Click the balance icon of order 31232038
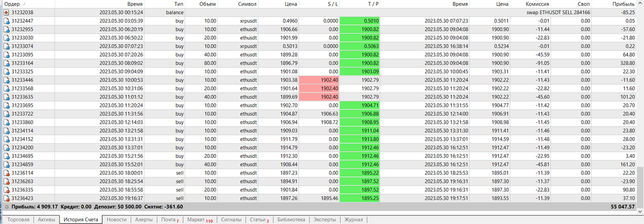 (x=6, y=12)
